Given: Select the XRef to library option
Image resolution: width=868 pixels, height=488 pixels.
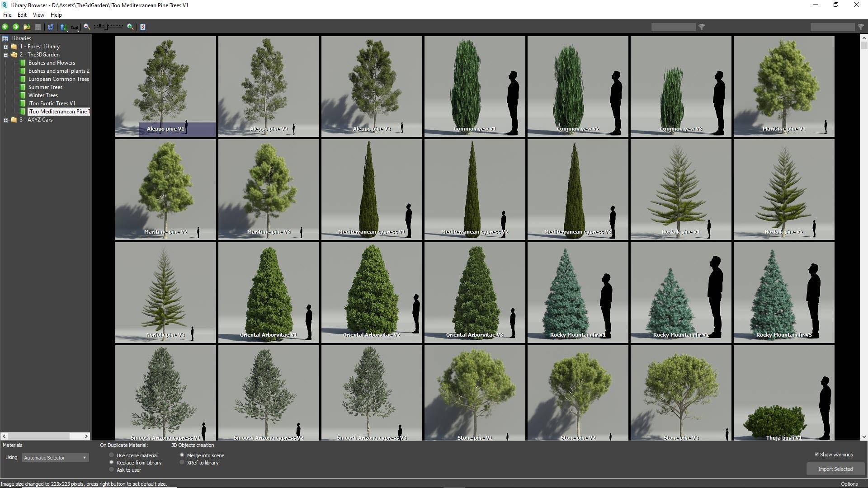Looking at the screenshot, I should (x=182, y=462).
